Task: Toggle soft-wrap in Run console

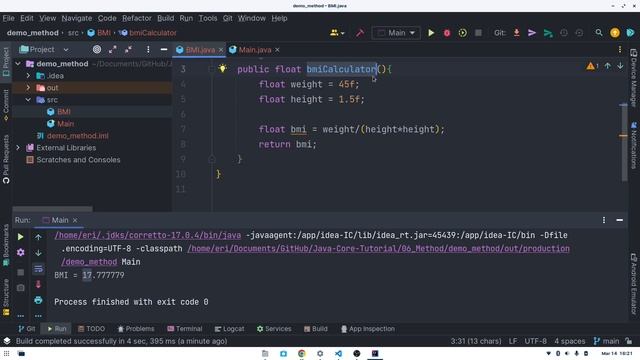Action: [x=38, y=268]
